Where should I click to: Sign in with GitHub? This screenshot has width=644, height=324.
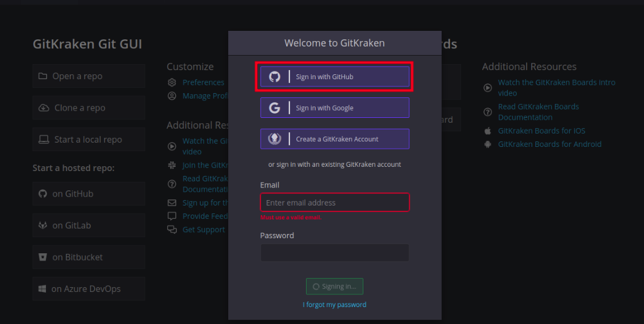[335, 77]
